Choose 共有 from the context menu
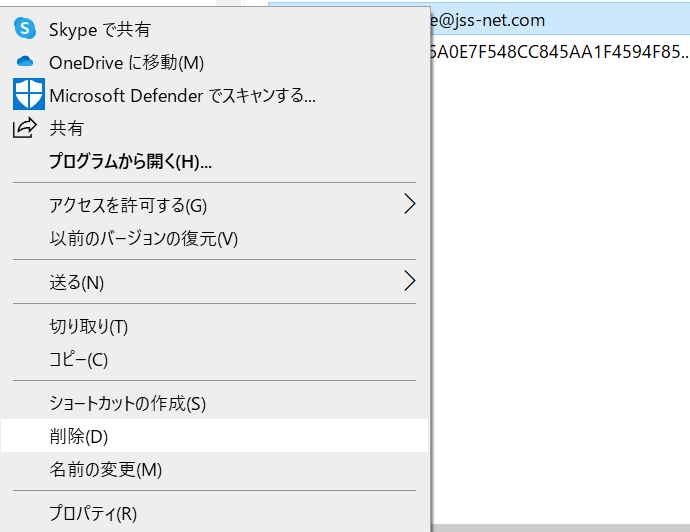The height and width of the screenshot is (532, 690). (x=214, y=128)
